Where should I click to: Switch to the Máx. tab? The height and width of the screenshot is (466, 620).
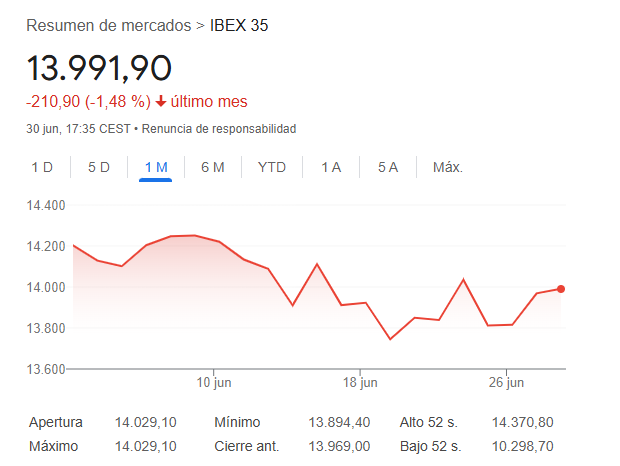(448, 167)
